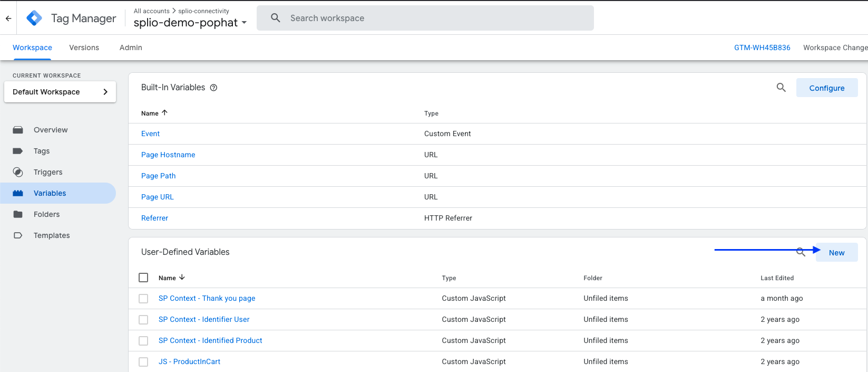Sort Built-In Variables by the Name arrow
Screen dimensions: 868x372
pyautogui.click(x=164, y=113)
